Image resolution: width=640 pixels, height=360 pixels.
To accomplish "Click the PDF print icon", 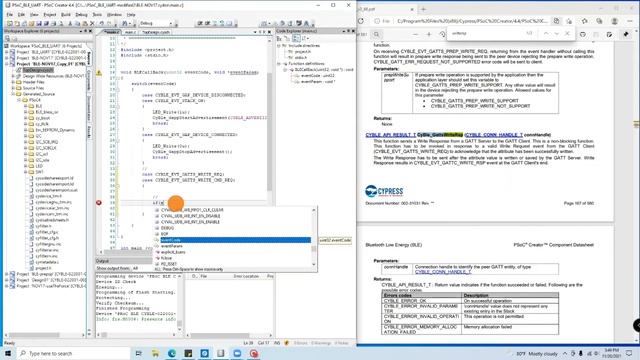I will click(x=583, y=35).
